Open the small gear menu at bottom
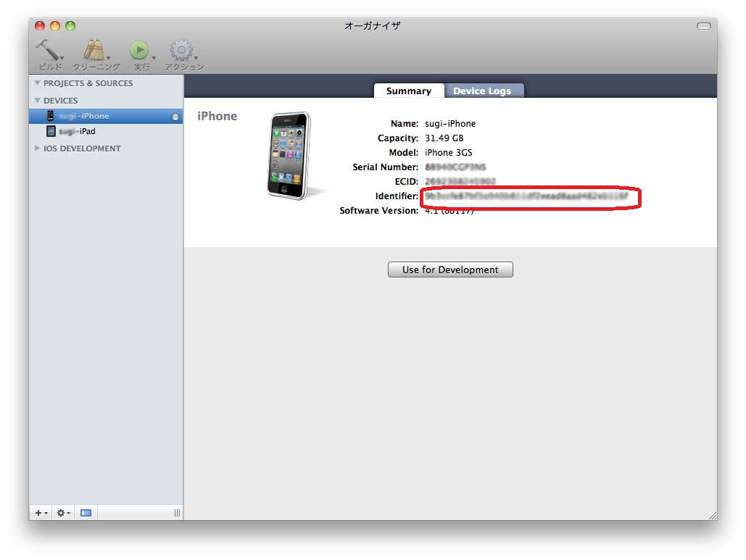Image resolution: width=746 pixels, height=560 pixels. click(62, 513)
